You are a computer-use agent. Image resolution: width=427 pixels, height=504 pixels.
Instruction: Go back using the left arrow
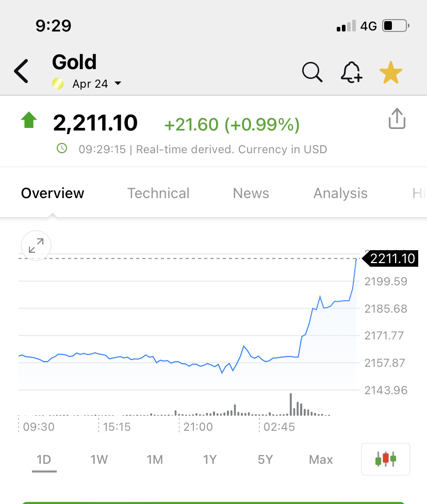click(x=21, y=71)
